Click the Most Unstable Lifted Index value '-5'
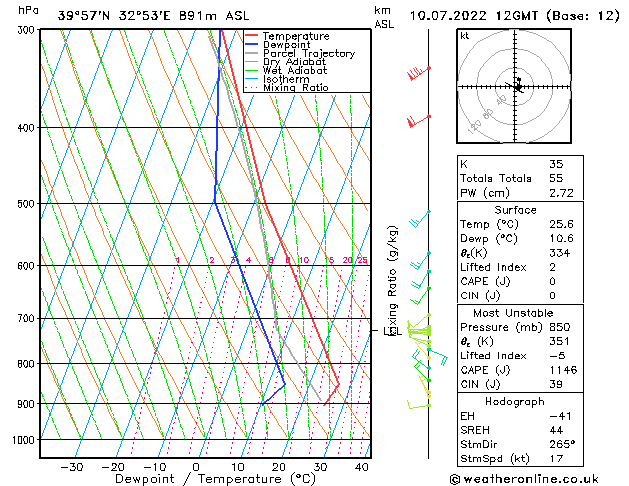The width and height of the screenshot is (629, 486). 557,356
